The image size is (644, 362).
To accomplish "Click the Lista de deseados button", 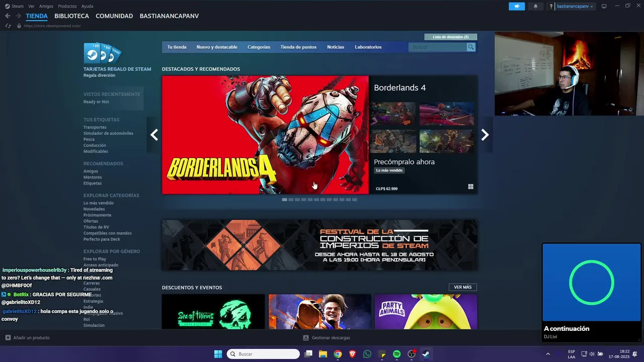I will 451,37.
